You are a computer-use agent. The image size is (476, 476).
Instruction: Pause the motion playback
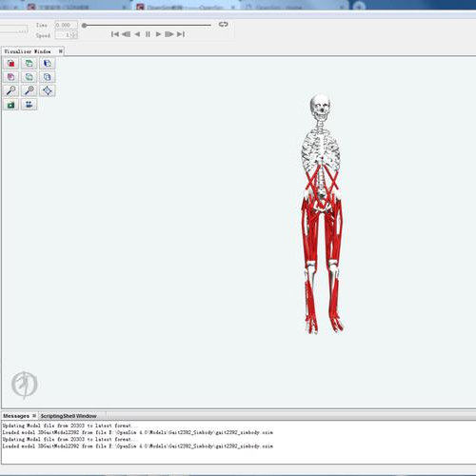[148, 34]
